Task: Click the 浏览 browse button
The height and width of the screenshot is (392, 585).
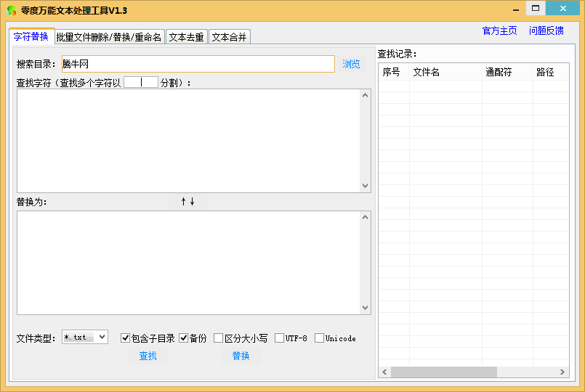Action: (351, 64)
